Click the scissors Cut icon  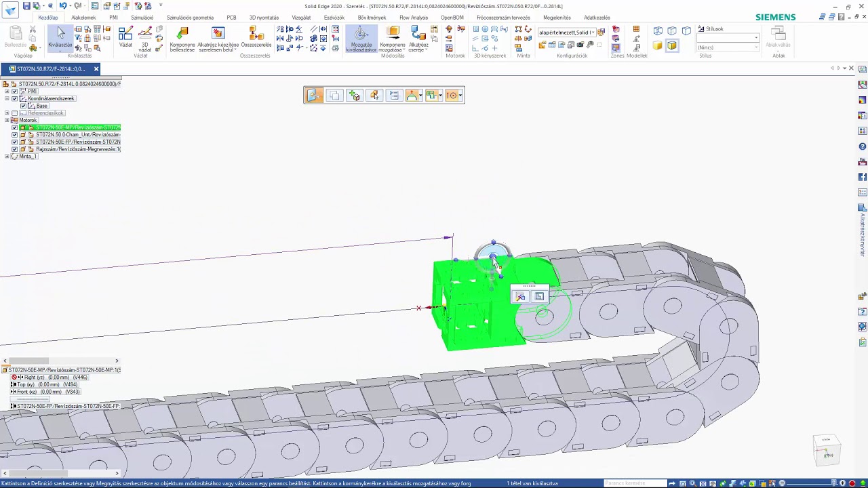(33, 30)
